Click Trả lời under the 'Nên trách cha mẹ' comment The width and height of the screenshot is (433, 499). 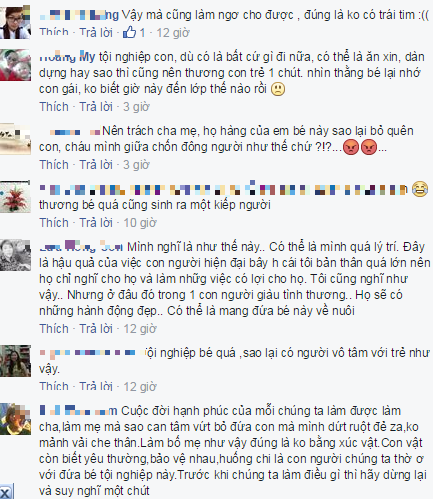pyautogui.click(x=96, y=165)
